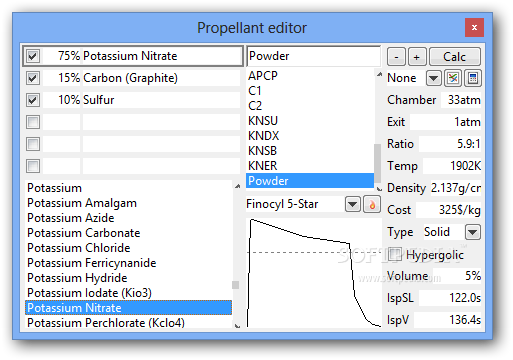The width and height of the screenshot is (513, 360).
Task: Select Potassium Azide
Action: pos(128,218)
